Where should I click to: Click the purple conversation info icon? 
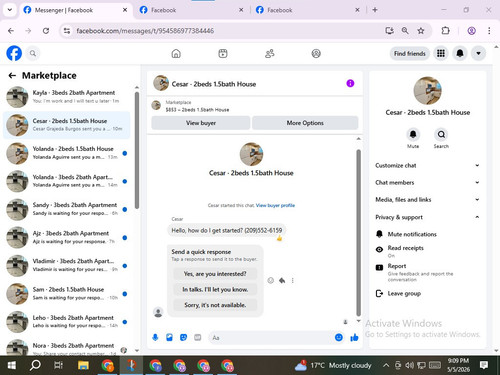(350, 83)
